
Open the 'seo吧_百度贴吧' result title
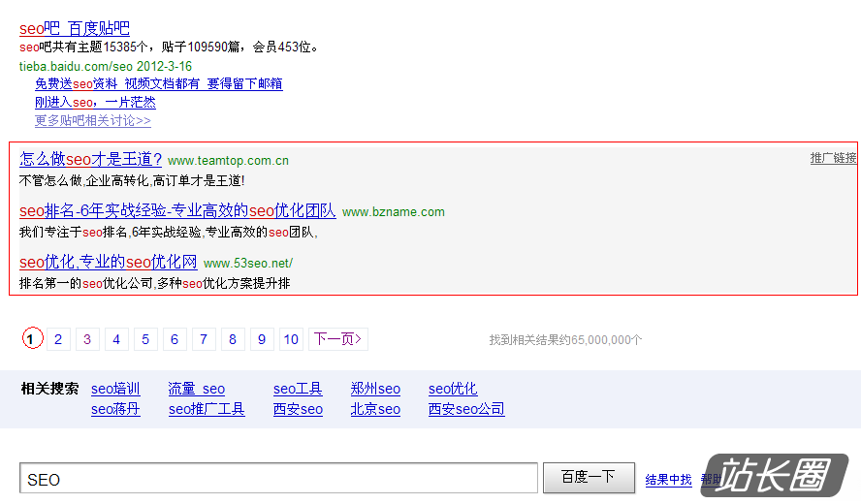pos(75,28)
